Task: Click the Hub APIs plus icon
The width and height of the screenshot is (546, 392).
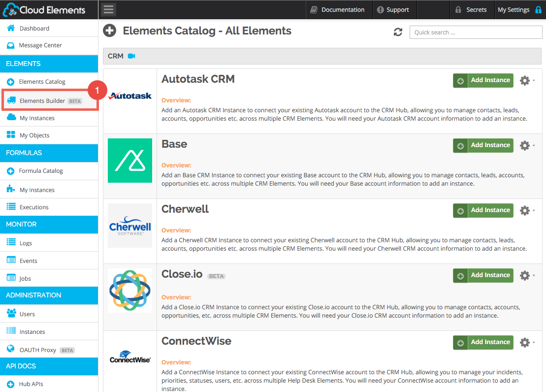Action: (x=10, y=384)
